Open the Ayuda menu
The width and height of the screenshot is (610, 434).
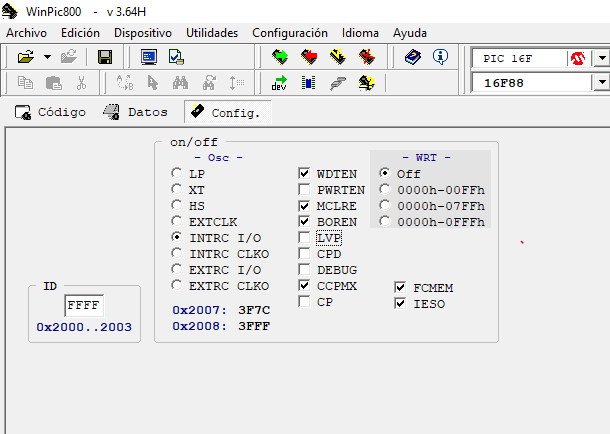pos(410,33)
